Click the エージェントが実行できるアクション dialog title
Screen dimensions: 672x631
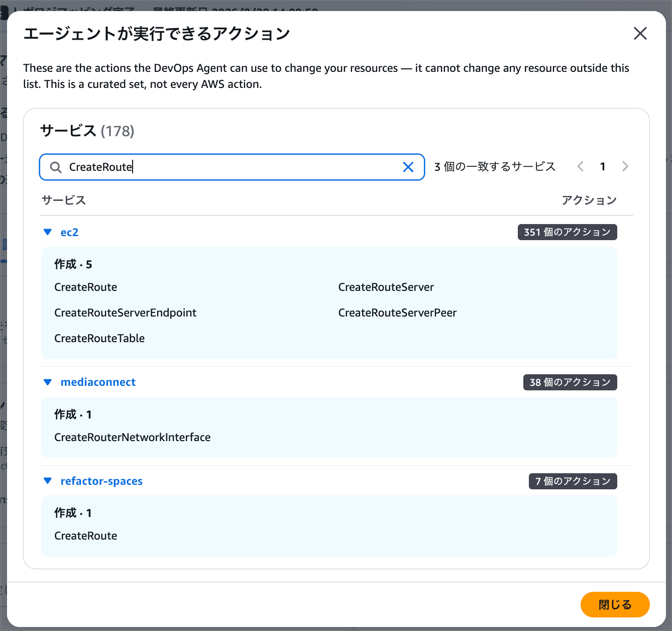pyautogui.click(x=157, y=34)
